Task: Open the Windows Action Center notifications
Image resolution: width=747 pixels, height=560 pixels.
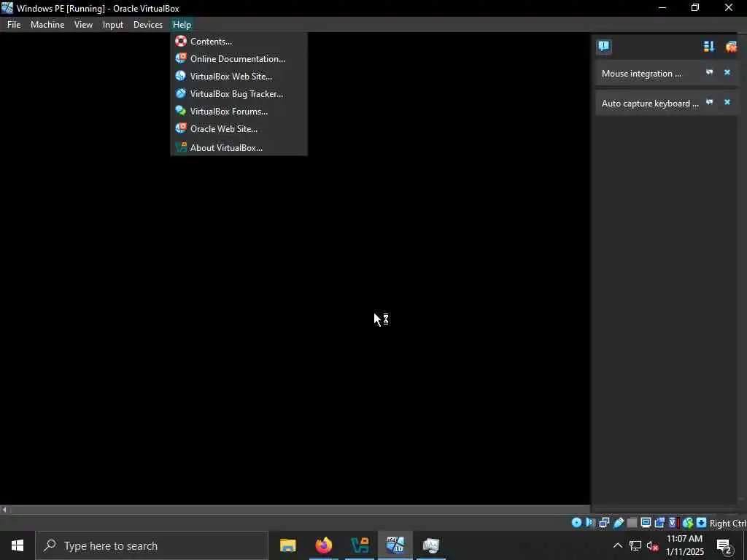Action: pos(724,545)
